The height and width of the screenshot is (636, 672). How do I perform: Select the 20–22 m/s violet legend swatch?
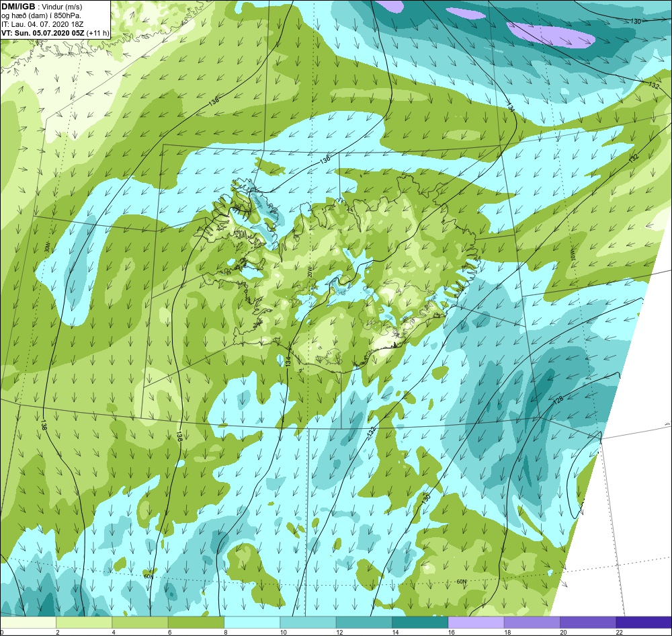pos(588,622)
